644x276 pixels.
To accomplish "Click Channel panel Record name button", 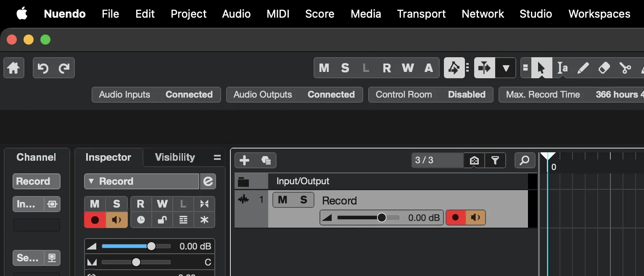I will 37,181.
